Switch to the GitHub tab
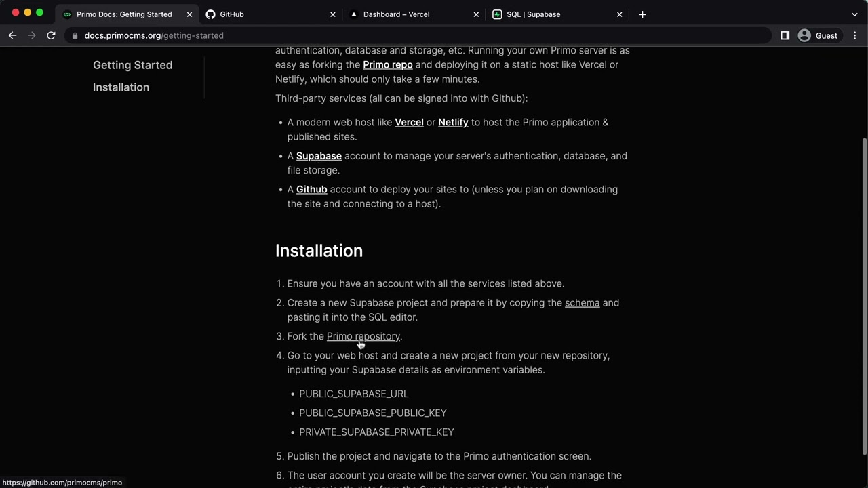This screenshot has height=488, width=868. [271, 14]
